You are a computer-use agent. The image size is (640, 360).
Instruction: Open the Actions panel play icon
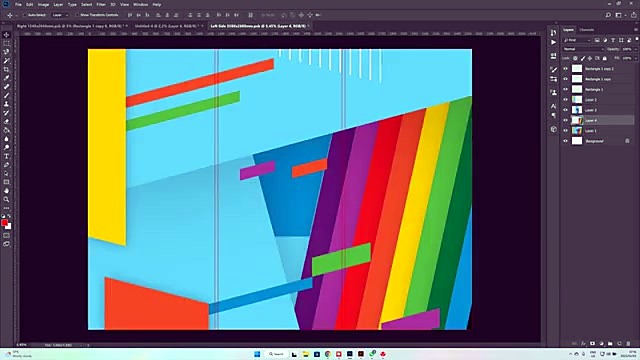[x=553, y=42]
